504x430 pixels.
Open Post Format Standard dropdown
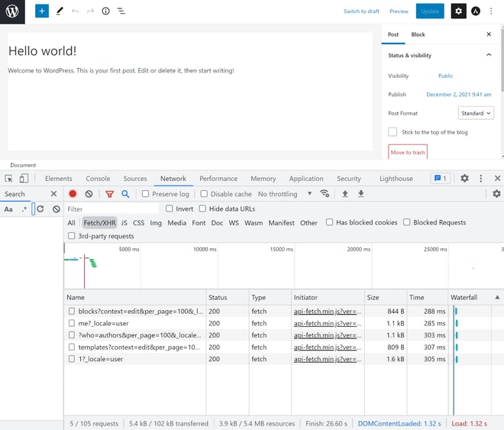pos(476,113)
